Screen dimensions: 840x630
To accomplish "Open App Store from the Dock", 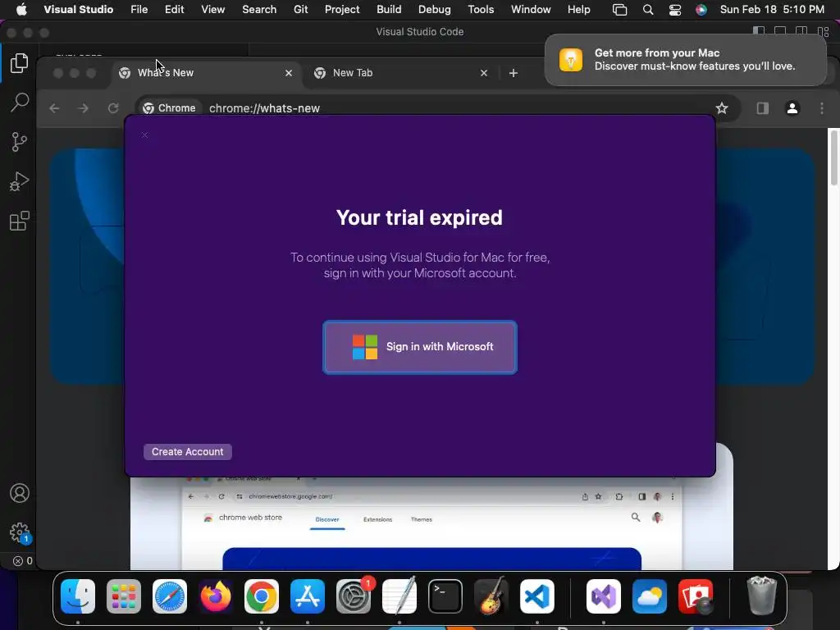I will point(308,596).
